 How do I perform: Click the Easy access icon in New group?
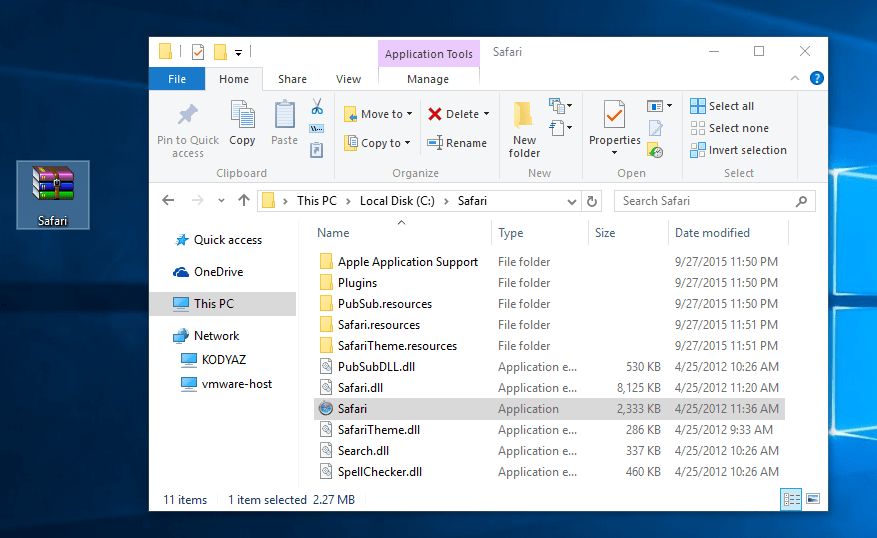[x=560, y=128]
